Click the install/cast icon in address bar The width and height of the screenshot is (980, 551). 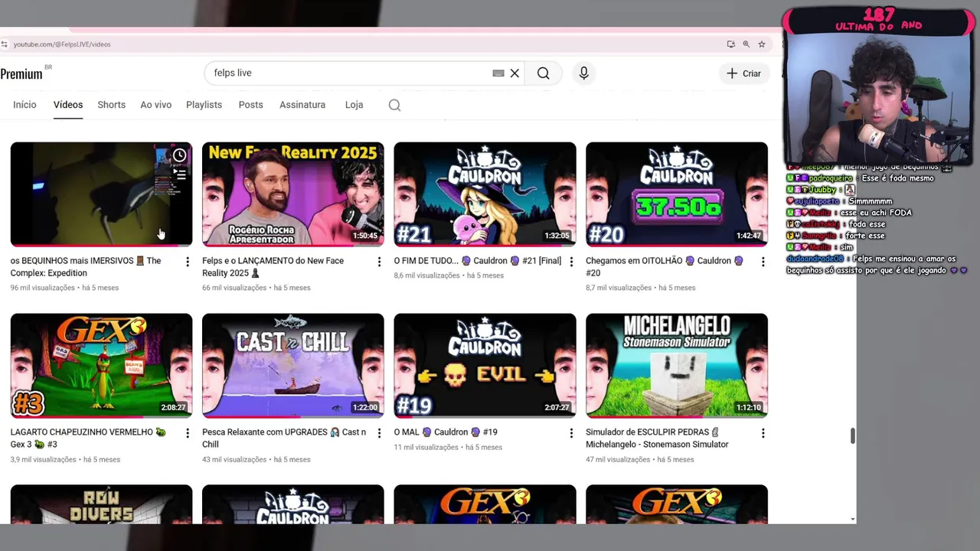(730, 44)
